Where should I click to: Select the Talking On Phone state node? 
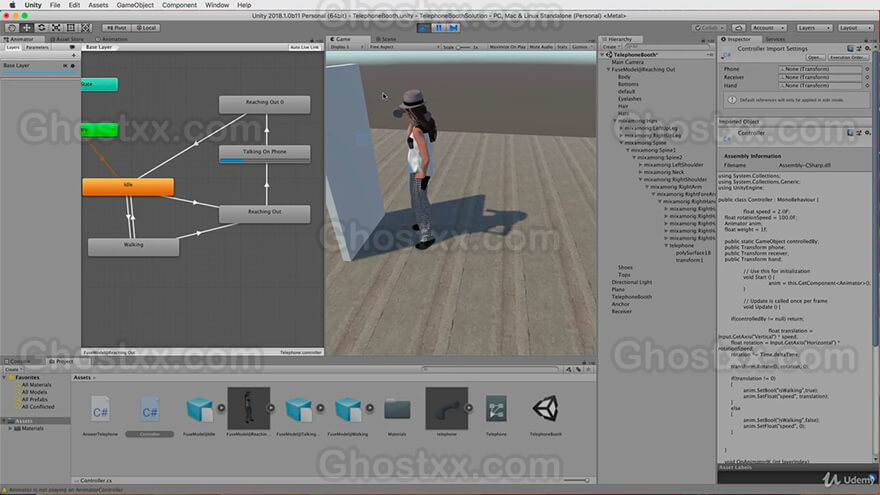pos(264,154)
